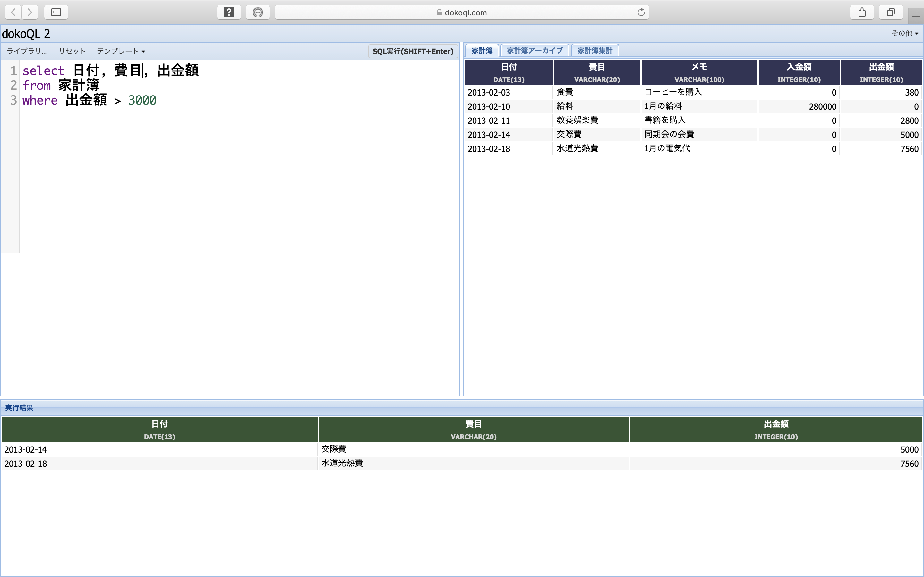Expand the テンプレート dropdown

pos(121,51)
